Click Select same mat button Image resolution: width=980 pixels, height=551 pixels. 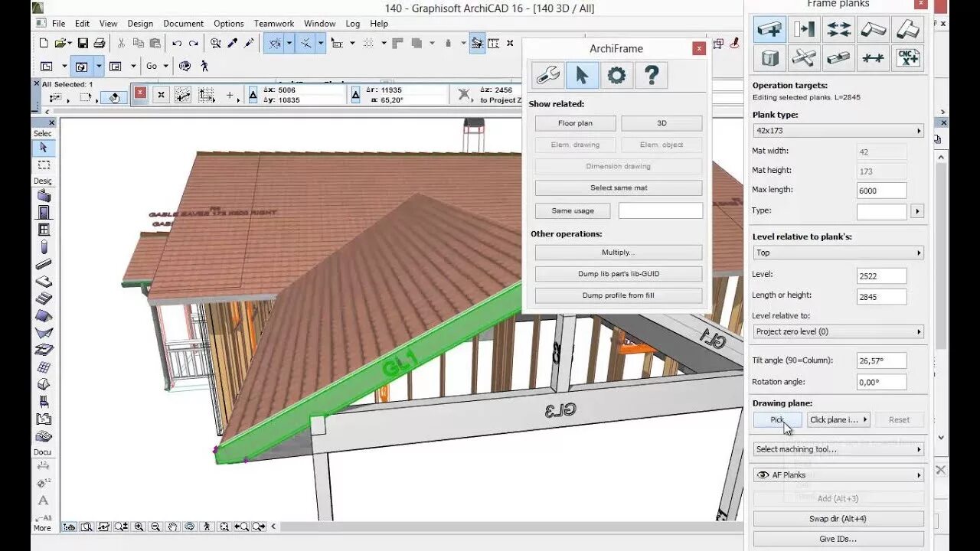(x=619, y=187)
